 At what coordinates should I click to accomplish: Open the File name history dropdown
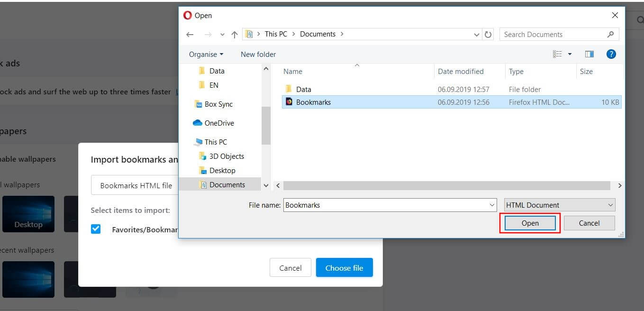tap(491, 205)
